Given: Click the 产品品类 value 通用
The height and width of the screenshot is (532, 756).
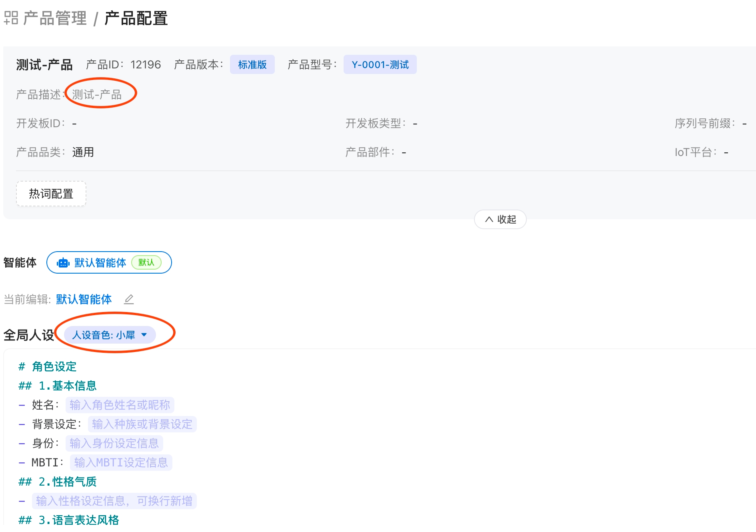Looking at the screenshot, I should pos(83,152).
